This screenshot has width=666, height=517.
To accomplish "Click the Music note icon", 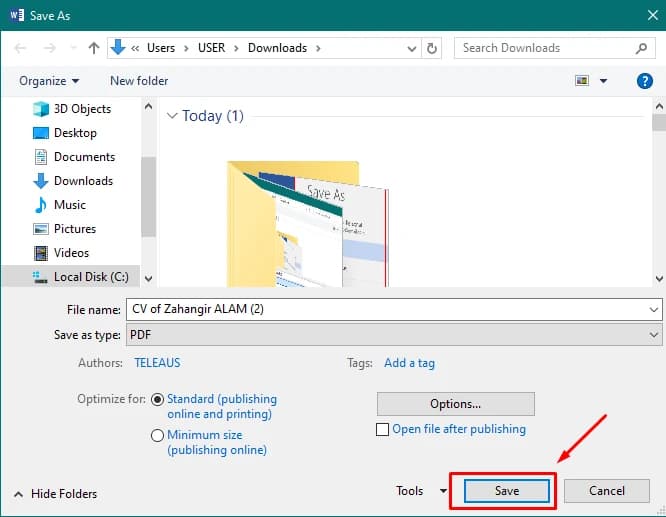I will click(x=41, y=205).
